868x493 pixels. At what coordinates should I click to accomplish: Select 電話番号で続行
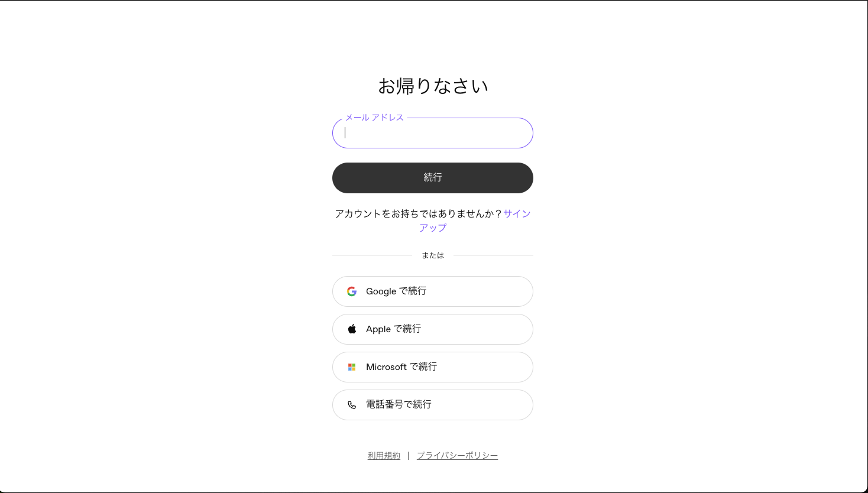[x=432, y=405]
